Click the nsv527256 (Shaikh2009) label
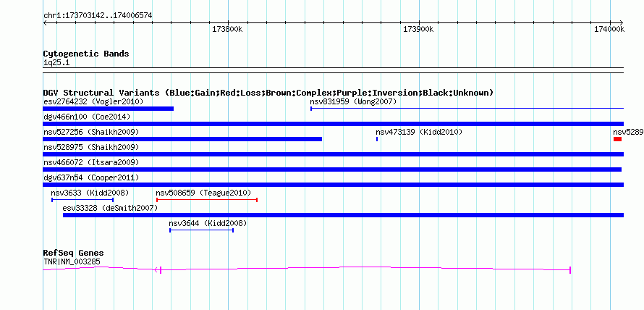The width and height of the screenshot is (644, 310). coord(91,132)
